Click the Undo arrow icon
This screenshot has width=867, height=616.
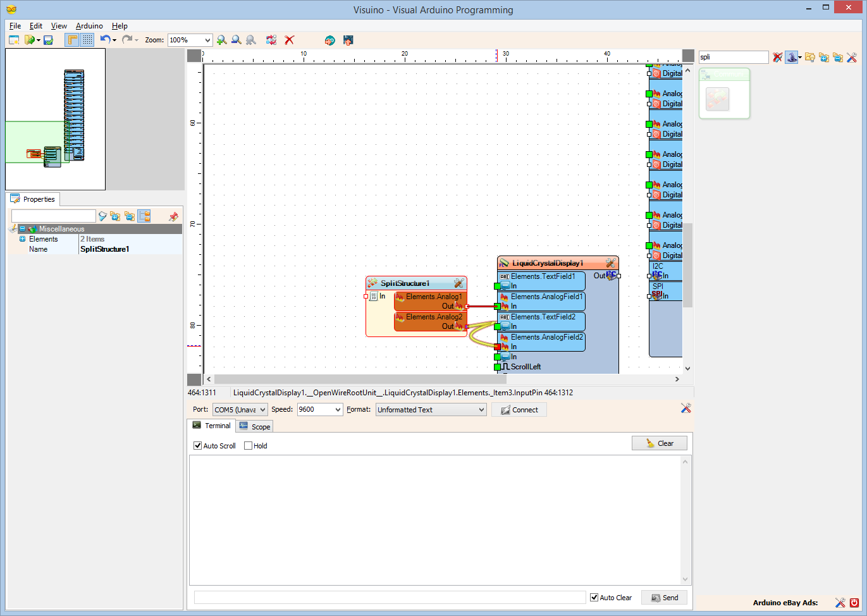click(105, 40)
